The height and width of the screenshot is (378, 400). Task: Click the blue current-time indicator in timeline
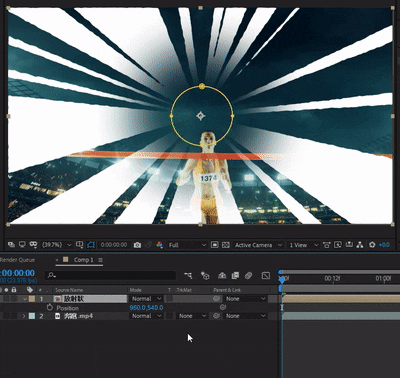click(x=282, y=279)
